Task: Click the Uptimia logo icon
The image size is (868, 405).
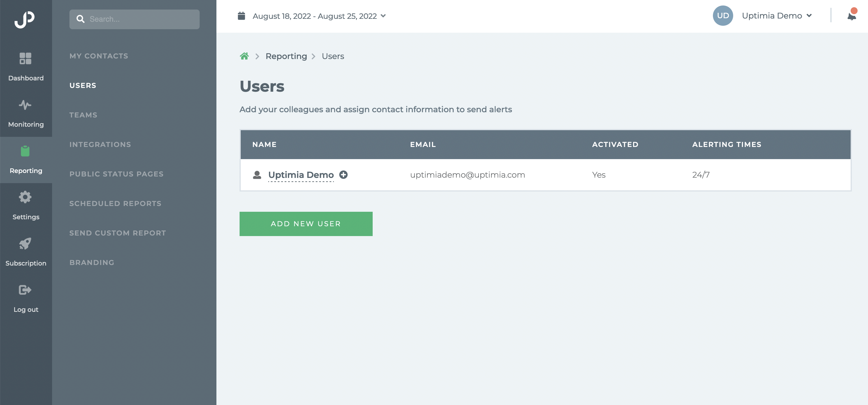Action: [x=25, y=20]
